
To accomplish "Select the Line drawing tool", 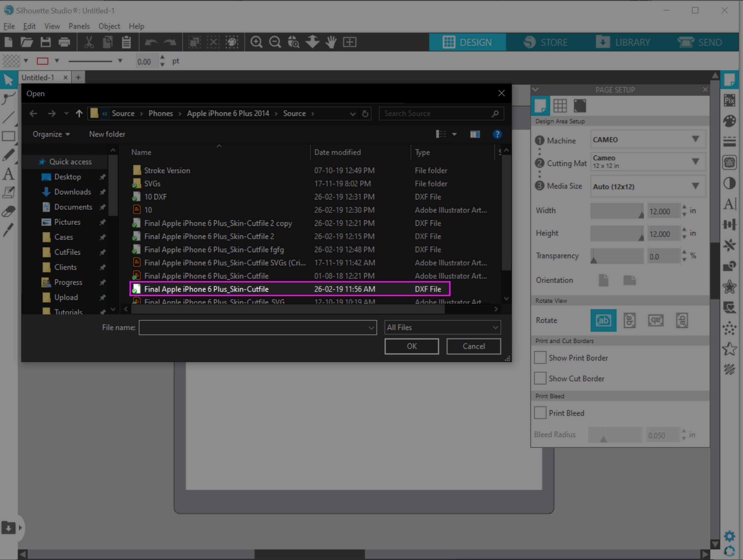I will click(x=8, y=117).
